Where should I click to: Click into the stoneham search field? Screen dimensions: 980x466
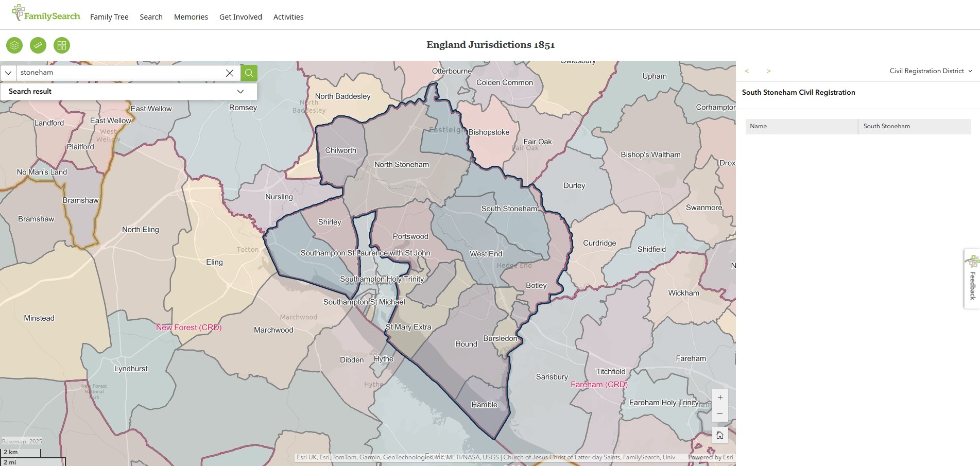click(118, 73)
